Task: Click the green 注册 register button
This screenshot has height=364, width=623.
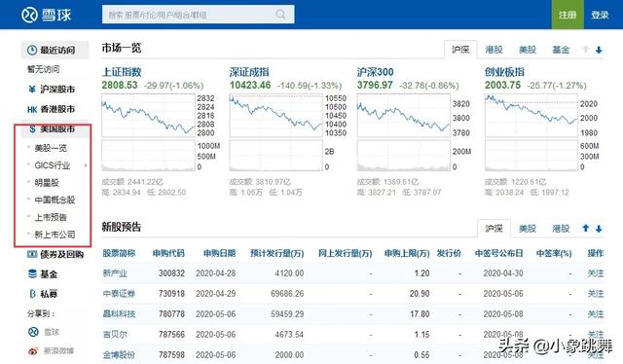Action: click(x=568, y=15)
